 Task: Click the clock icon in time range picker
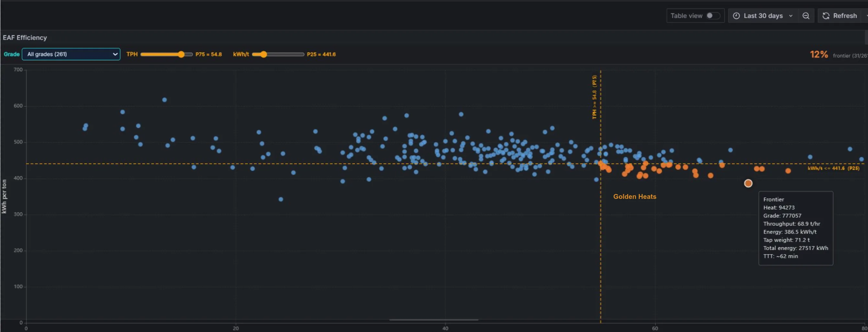736,16
